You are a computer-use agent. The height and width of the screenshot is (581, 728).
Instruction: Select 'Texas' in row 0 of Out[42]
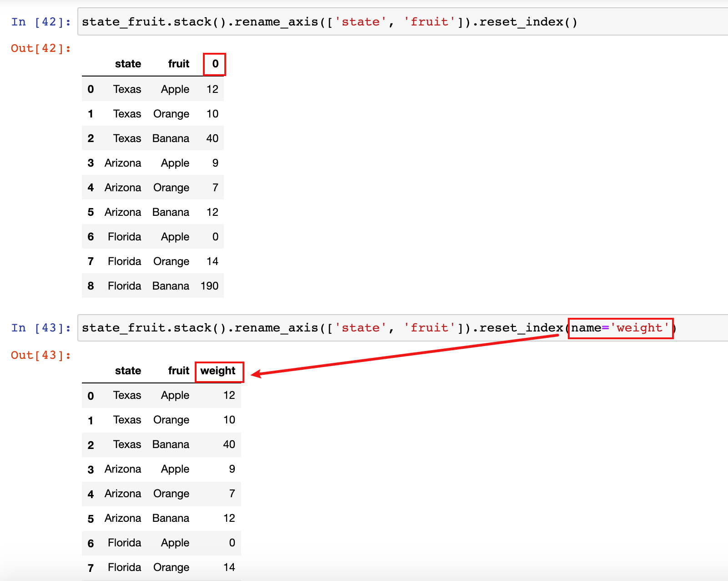[127, 89]
